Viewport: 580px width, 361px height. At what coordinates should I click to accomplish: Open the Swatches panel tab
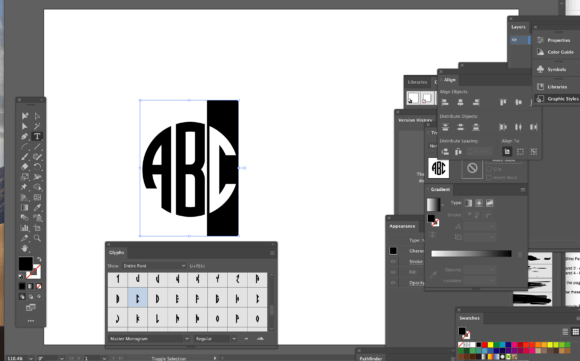pyautogui.click(x=469, y=318)
